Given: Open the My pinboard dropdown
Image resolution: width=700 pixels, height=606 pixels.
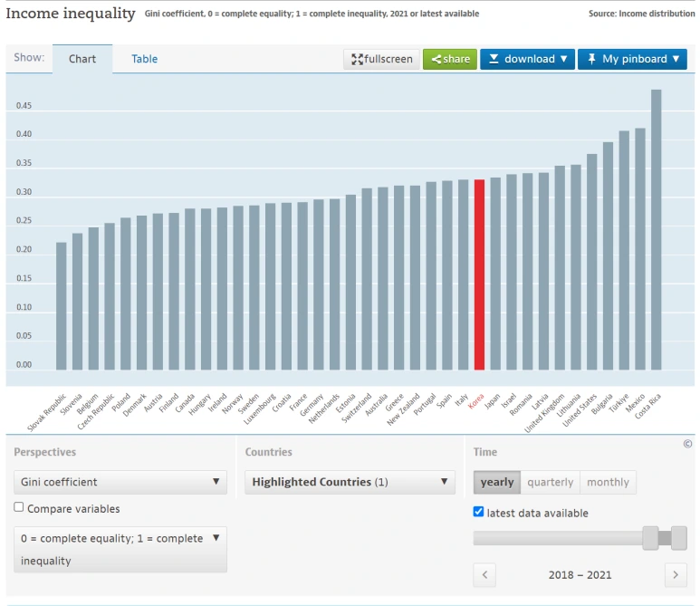Looking at the screenshot, I should tap(632, 59).
